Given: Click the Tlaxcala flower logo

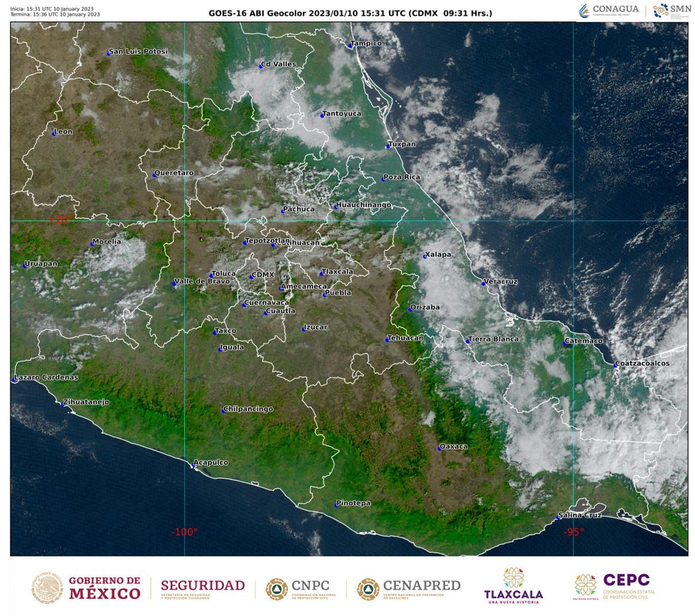Looking at the screenshot, I should click(x=513, y=578).
